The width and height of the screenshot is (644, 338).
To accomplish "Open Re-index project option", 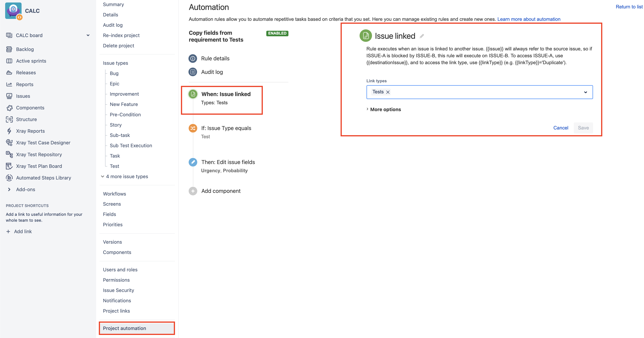I will [121, 35].
